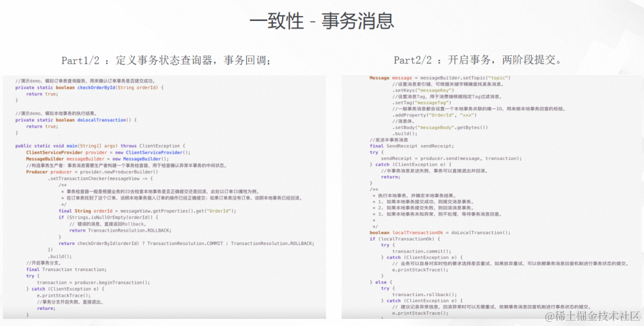
Task: Click the comment "// 错误的消息，直接返回Rollback。"
Action: (107, 224)
